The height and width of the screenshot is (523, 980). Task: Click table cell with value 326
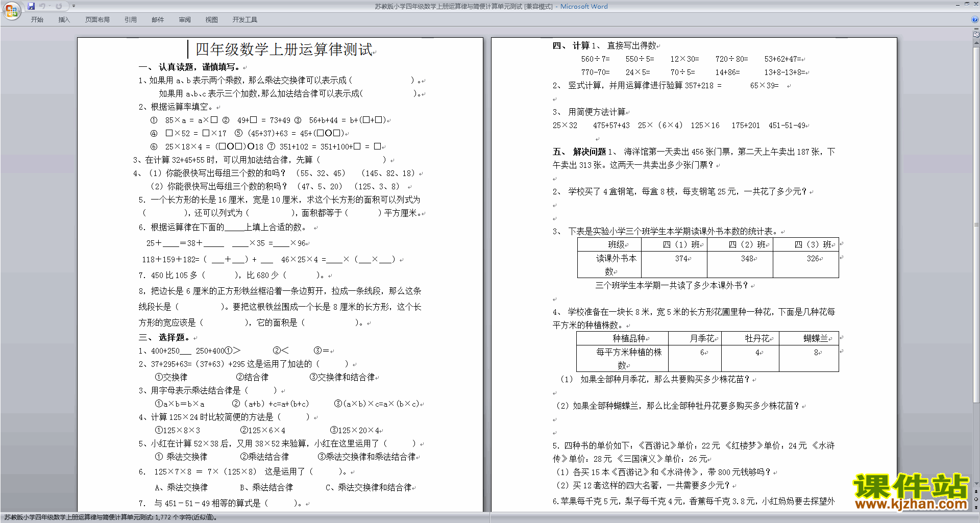tap(805, 264)
